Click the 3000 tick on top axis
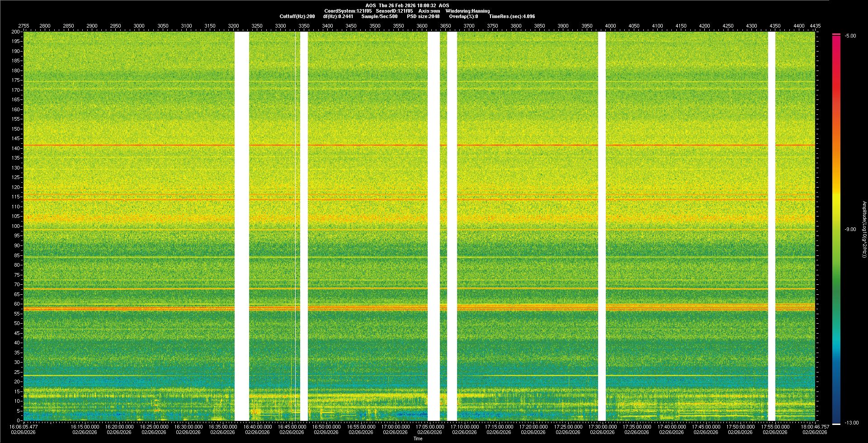The width and height of the screenshot is (868, 443). click(x=139, y=26)
